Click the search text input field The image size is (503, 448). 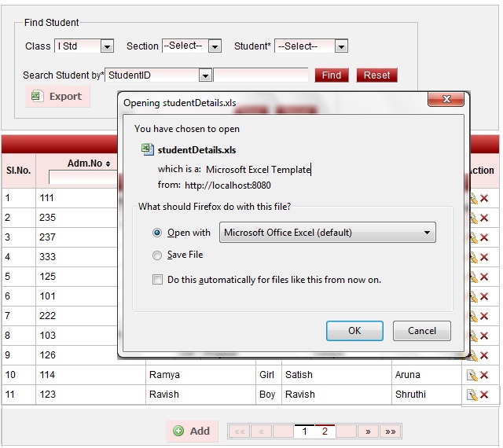[x=261, y=75]
